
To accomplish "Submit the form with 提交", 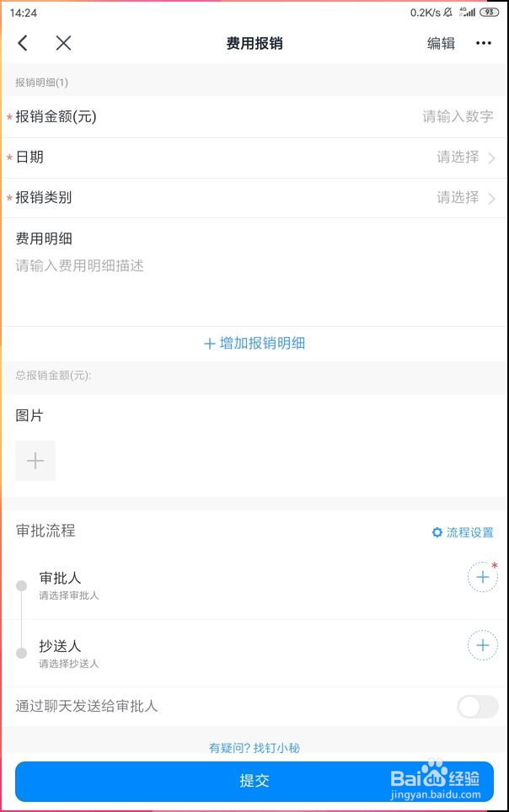I will coord(254,781).
